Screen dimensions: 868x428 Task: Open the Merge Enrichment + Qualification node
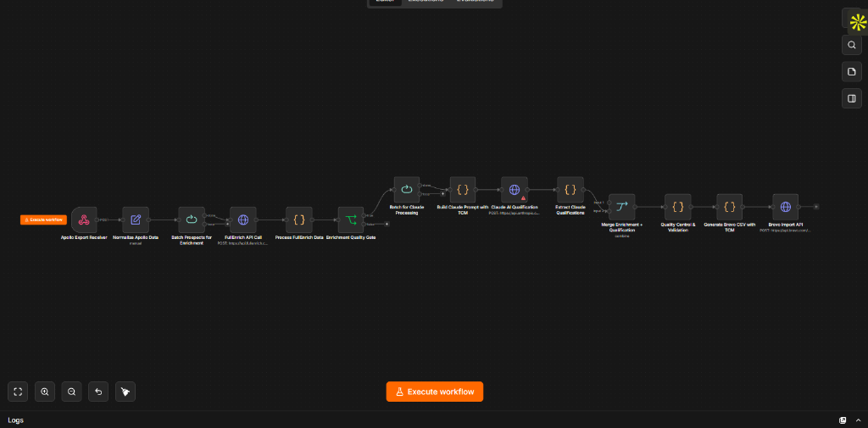(x=621, y=207)
